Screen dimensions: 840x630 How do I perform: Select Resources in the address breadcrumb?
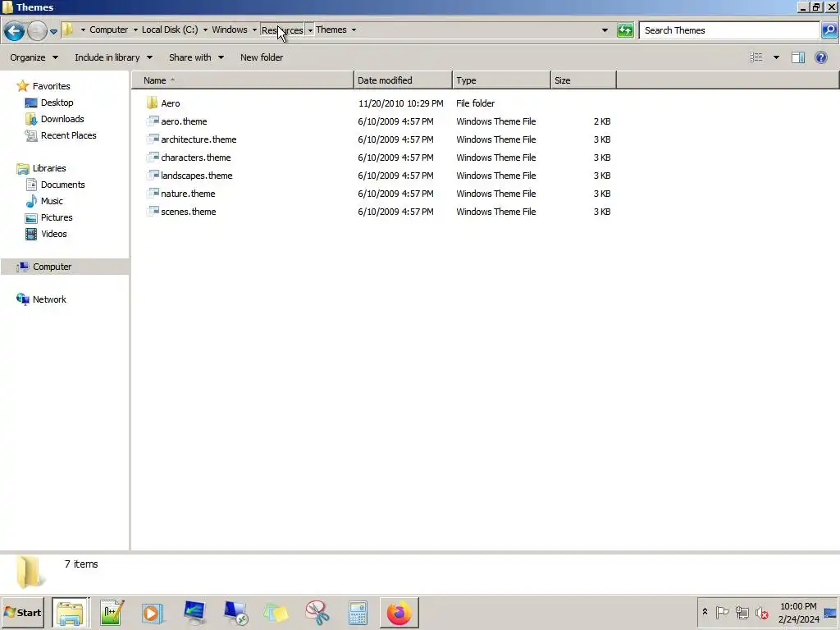[x=282, y=30]
